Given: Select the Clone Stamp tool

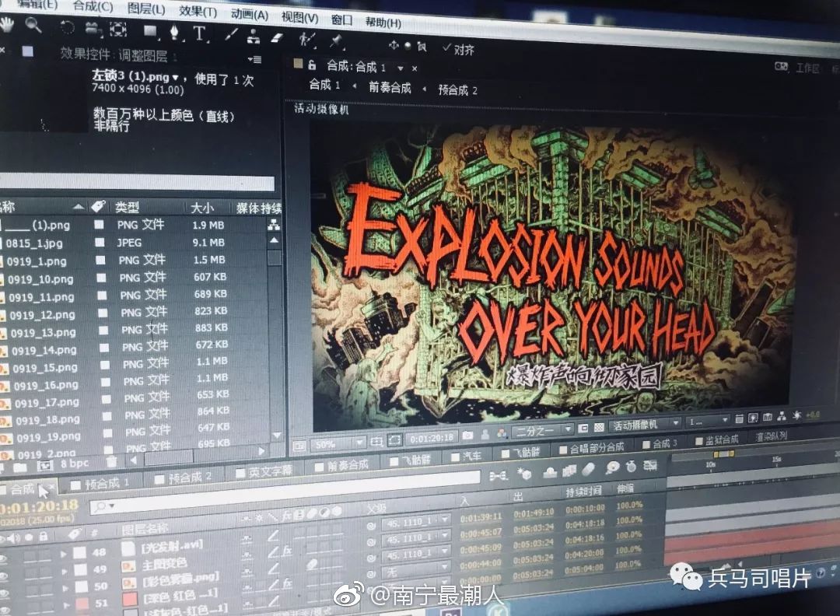Looking at the screenshot, I should [254, 35].
